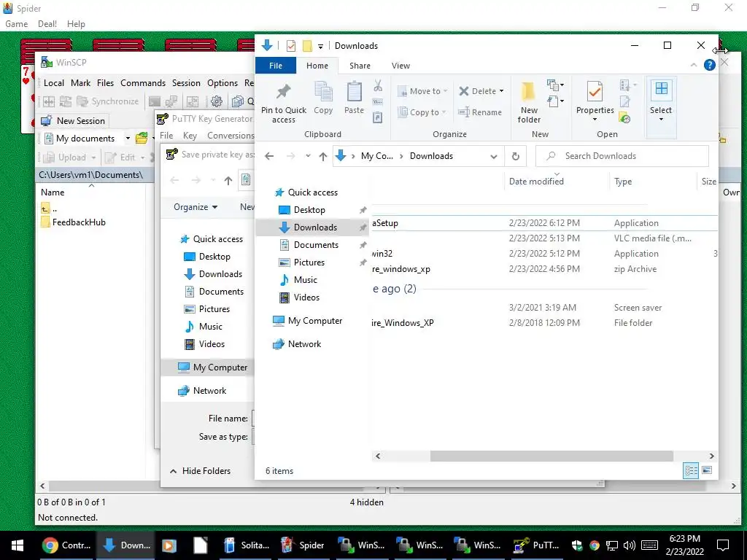The height and width of the screenshot is (560, 747).
Task: Go back in Downloads Explorer navigation
Action: click(x=269, y=156)
